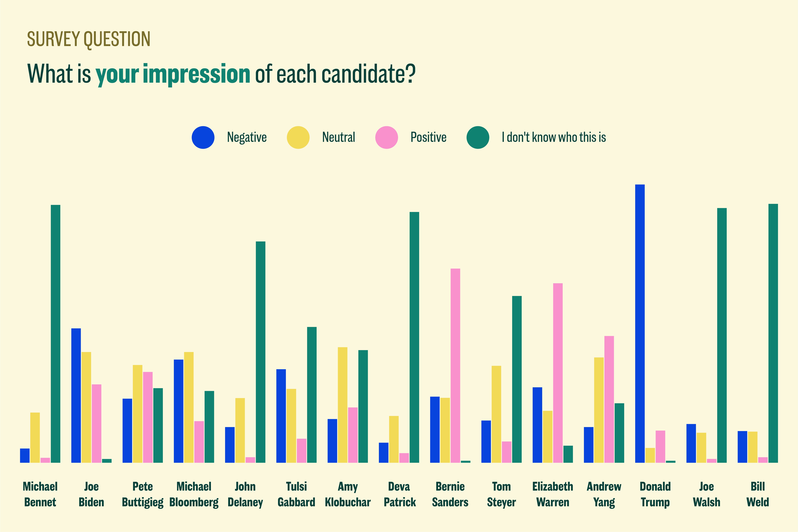
Task: Click the Deva Patrick candidate label
Action: pos(399,494)
